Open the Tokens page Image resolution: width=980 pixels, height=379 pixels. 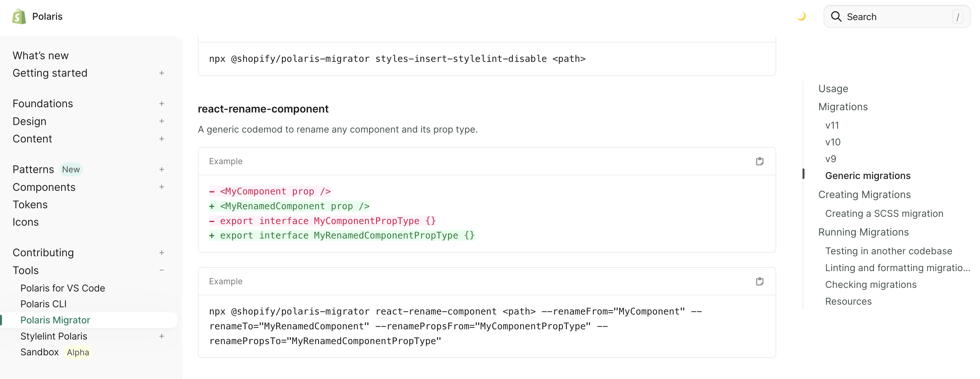coord(30,205)
